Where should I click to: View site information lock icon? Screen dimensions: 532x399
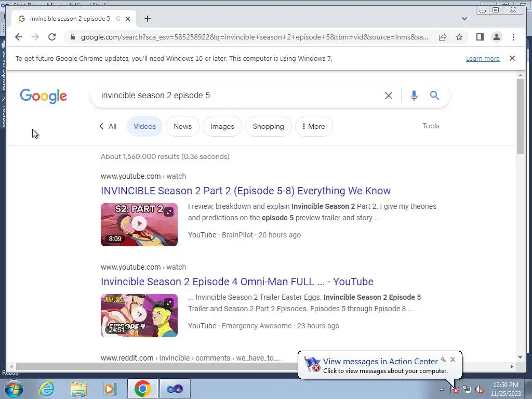[72, 37]
